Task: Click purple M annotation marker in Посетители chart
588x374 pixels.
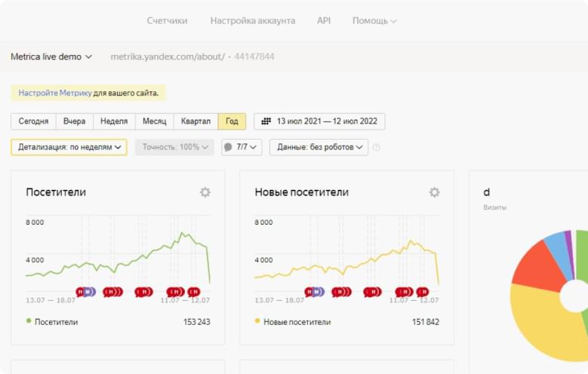Action: click(88, 292)
